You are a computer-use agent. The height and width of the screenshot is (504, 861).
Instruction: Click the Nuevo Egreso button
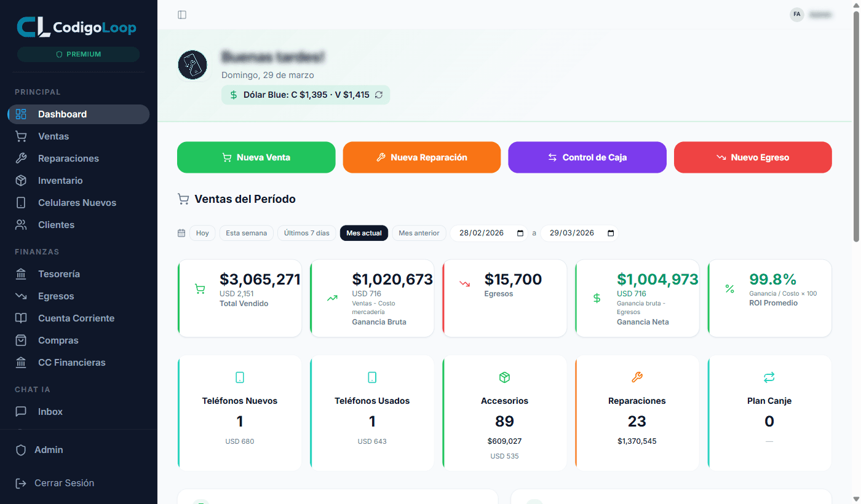pos(752,157)
